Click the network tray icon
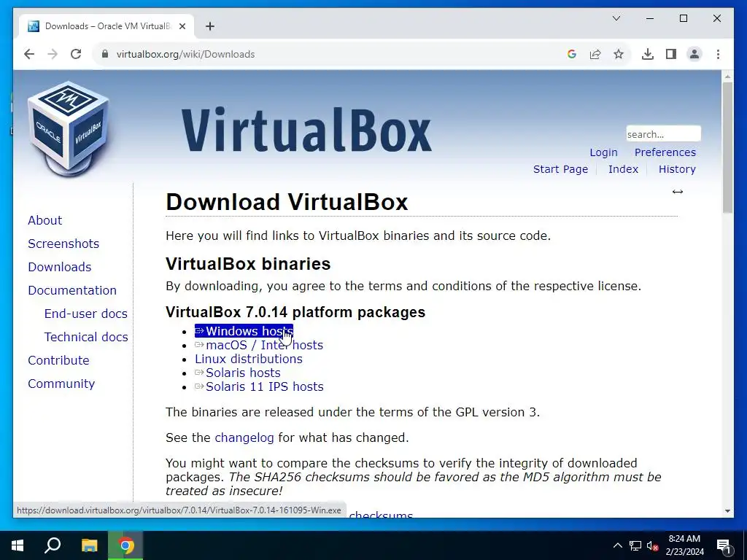Viewport: 747px width, 560px height. pos(635,545)
